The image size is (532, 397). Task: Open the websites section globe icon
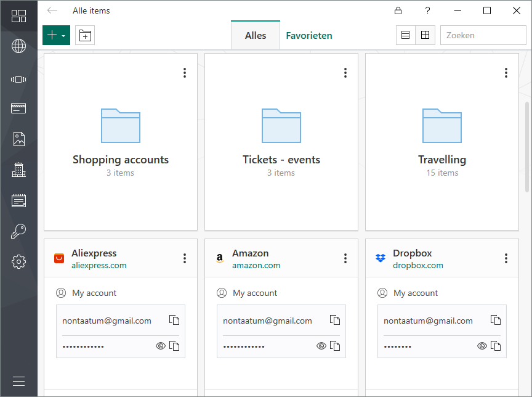(18, 46)
